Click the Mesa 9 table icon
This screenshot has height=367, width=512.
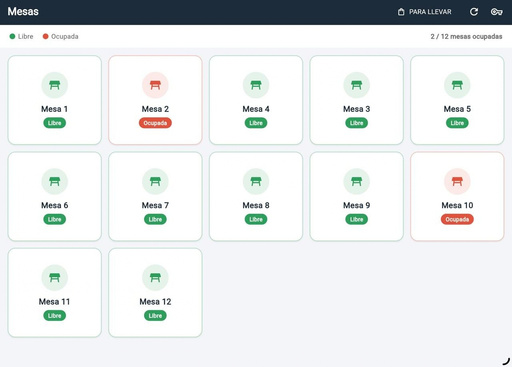(x=357, y=182)
